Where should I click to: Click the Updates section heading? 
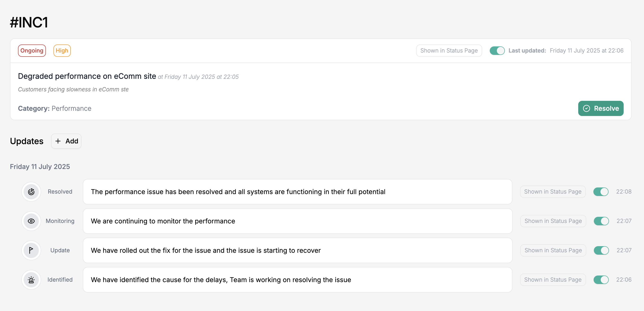[x=27, y=141]
